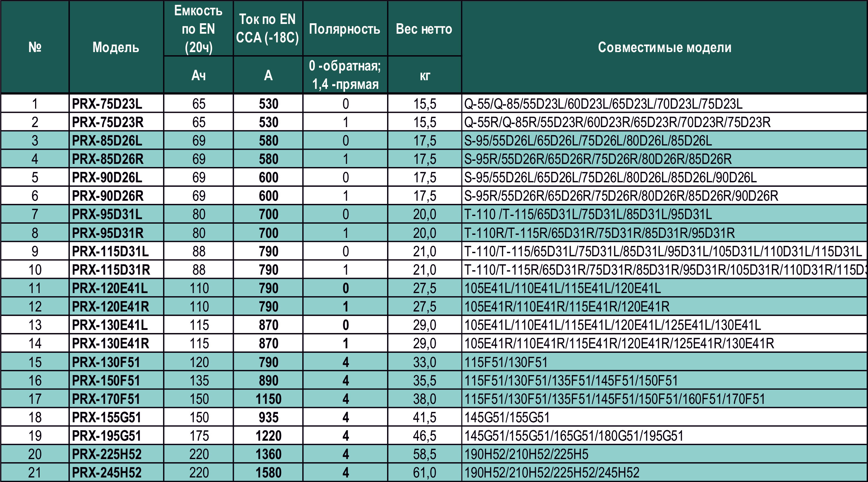Click the current value 935 for PRX-155G51
Viewport: 868px width, 482px height.
pyautogui.click(x=268, y=417)
